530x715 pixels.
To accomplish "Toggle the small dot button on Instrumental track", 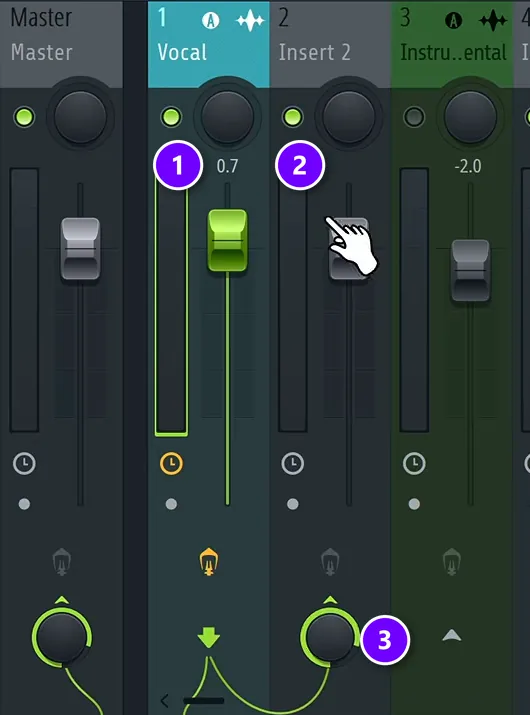I will coord(414,504).
